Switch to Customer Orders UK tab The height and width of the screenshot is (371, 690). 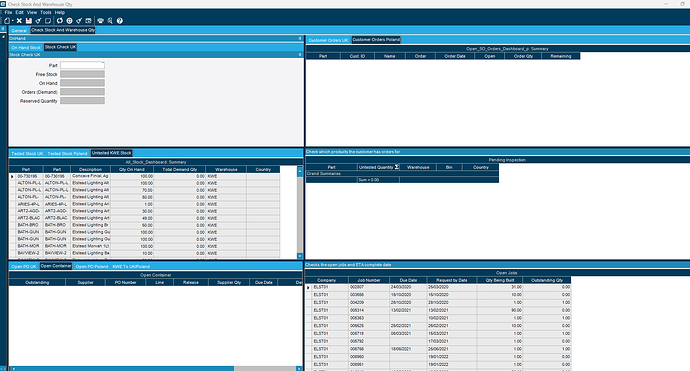point(328,40)
